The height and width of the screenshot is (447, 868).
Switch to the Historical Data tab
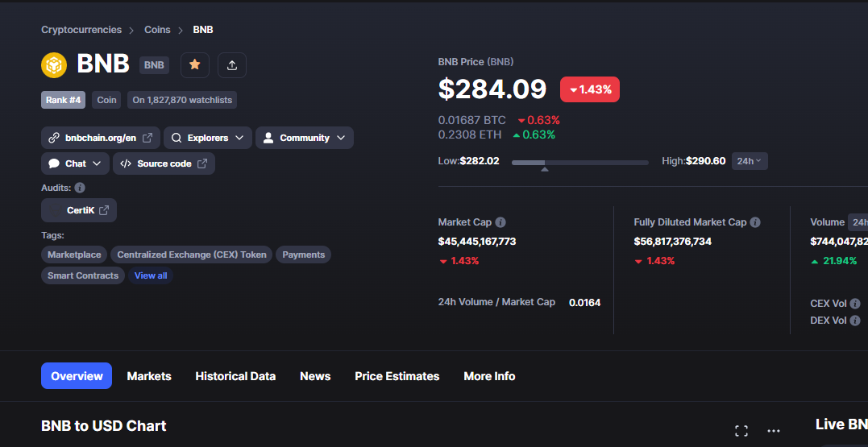click(x=235, y=376)
